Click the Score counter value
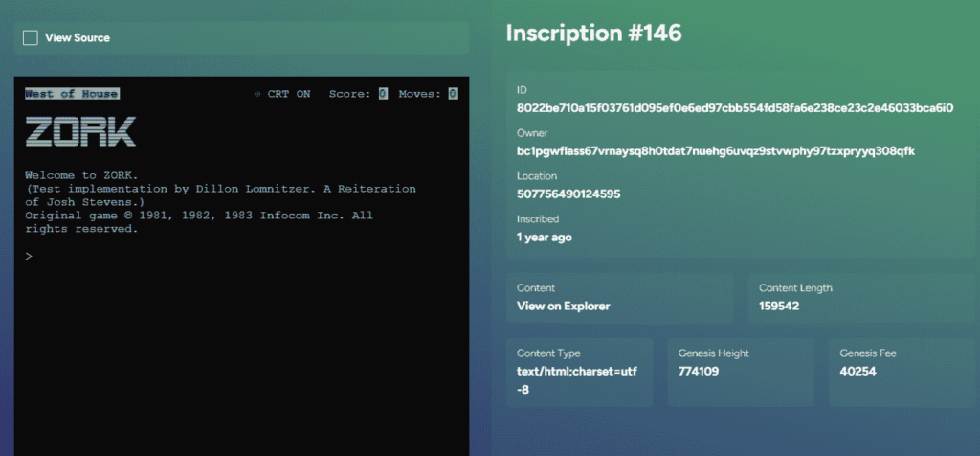The image size is (980, 456). pos(382,94)
